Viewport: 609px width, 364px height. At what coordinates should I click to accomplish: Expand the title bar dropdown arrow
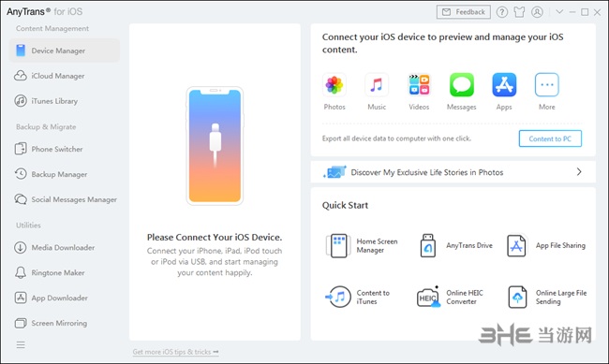point(559,11)
